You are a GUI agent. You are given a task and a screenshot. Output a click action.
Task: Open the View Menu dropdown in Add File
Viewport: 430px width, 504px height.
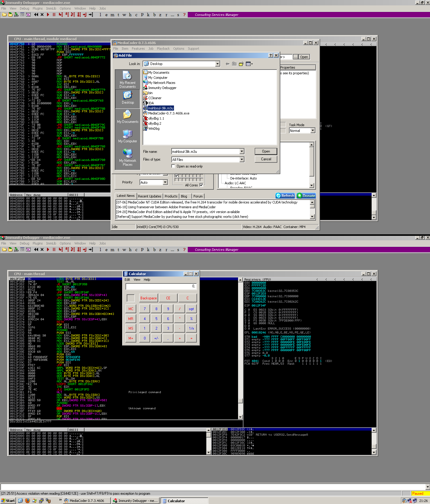[x=249, y=64]
